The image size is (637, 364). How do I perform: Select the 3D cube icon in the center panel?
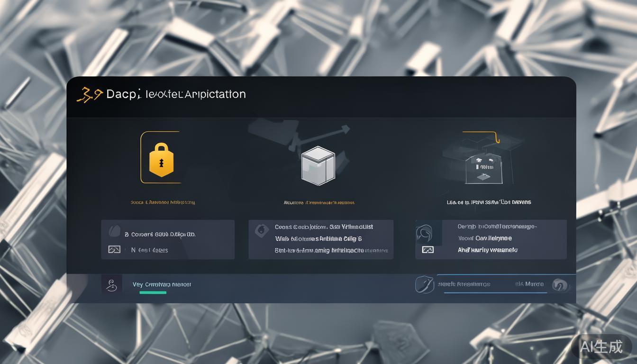tap(318, 165)
